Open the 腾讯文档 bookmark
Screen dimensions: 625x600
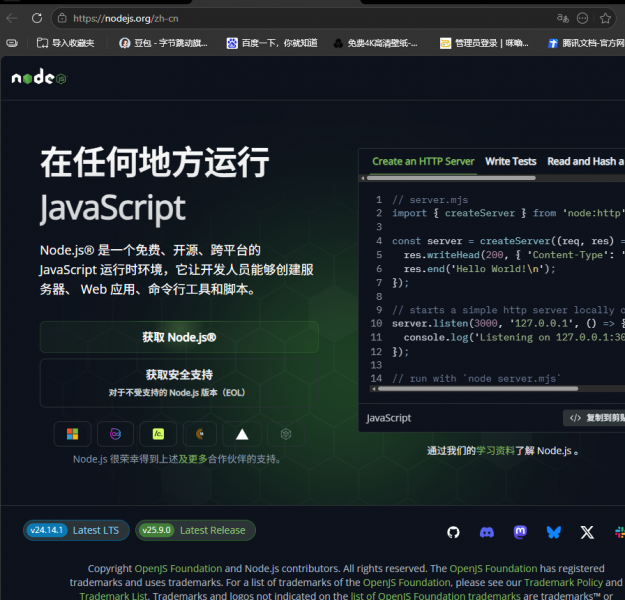(586, 43)
